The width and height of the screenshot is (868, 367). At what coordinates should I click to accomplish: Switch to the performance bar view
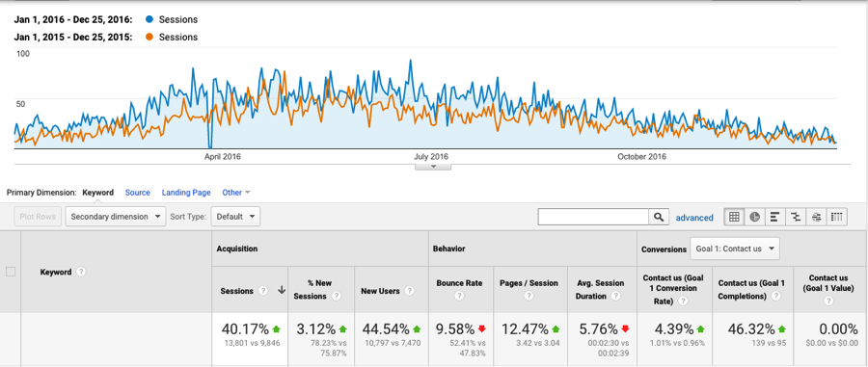[775, 218]
